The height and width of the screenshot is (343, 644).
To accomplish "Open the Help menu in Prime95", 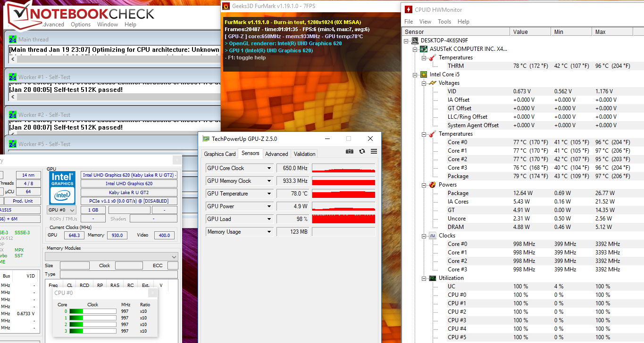I will [x=130, y=24].
